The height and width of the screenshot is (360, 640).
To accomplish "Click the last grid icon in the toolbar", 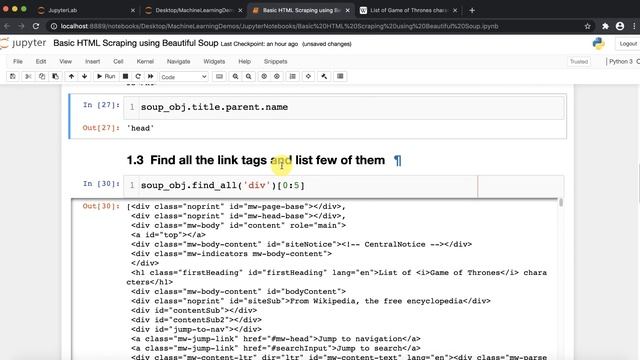I will point(340,76).
